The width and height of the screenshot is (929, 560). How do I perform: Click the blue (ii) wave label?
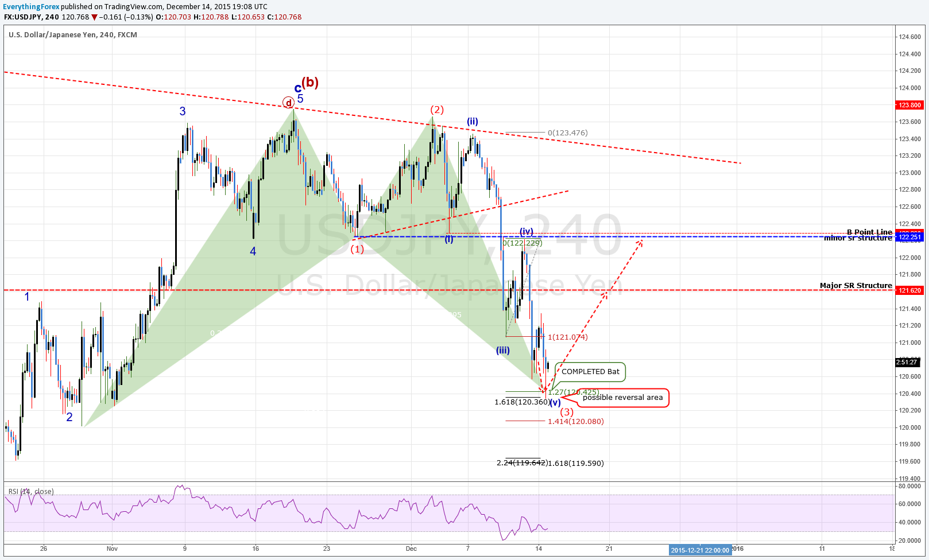click(x=472, y=121)
